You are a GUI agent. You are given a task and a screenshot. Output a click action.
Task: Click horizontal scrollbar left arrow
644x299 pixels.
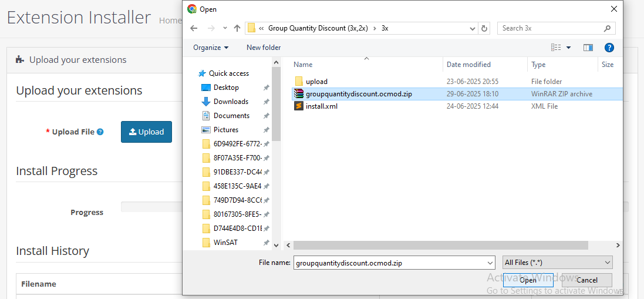click(x=288, y=245)
